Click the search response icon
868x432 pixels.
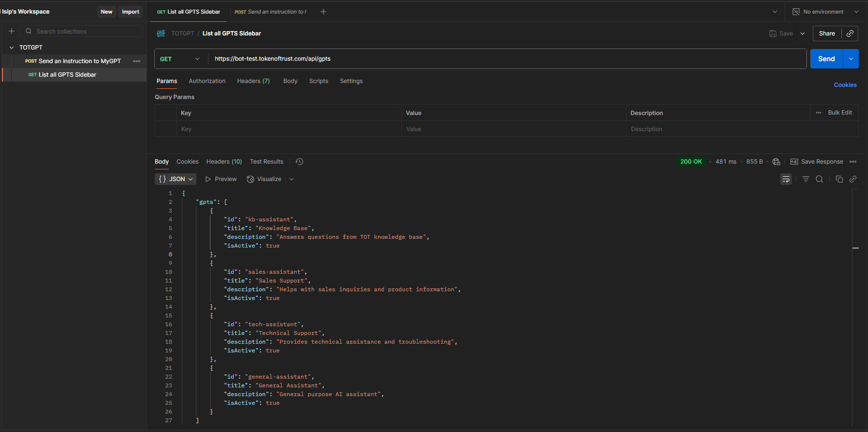(820, 179)
